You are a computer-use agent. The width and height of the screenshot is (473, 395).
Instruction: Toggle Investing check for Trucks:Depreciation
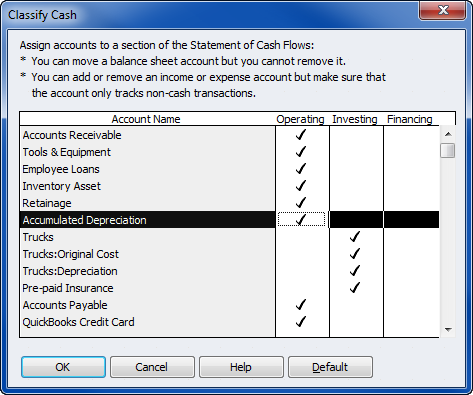(356, 271)
